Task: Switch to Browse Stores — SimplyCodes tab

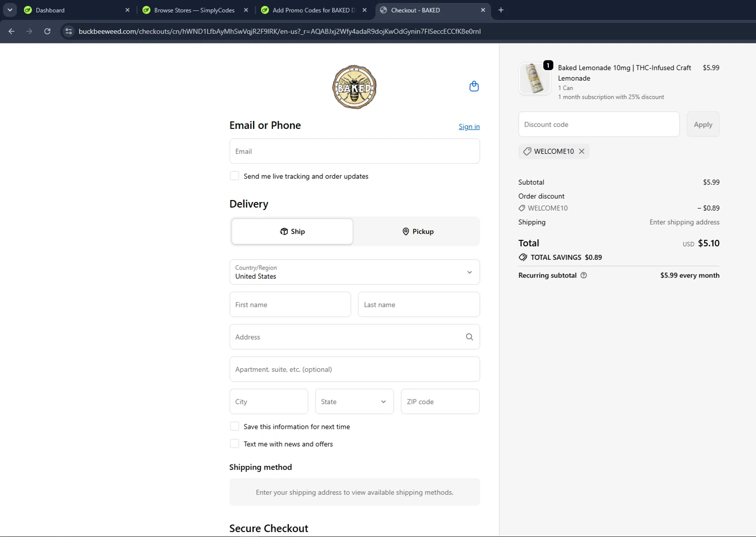Action: click(x=195, y=10)
